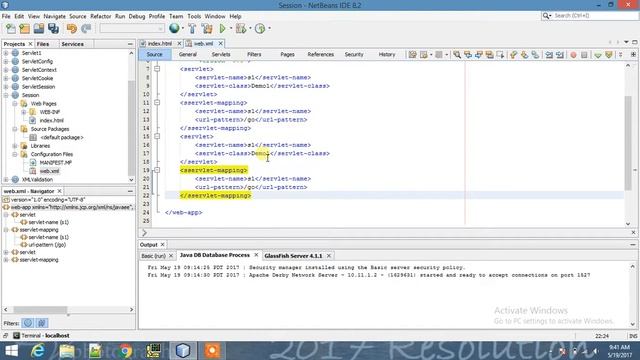Select MANIFEST.MF in Configuration Files
640x360 pixels.
tap(56, 162)
